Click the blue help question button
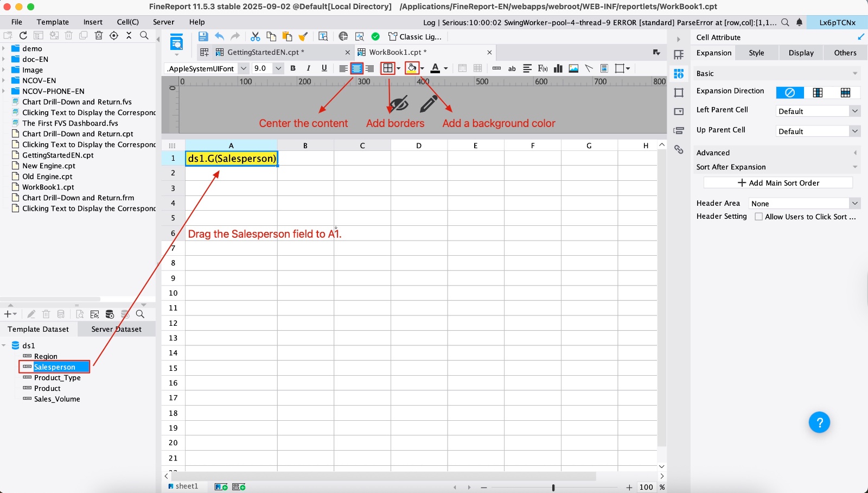 (819, 422)
